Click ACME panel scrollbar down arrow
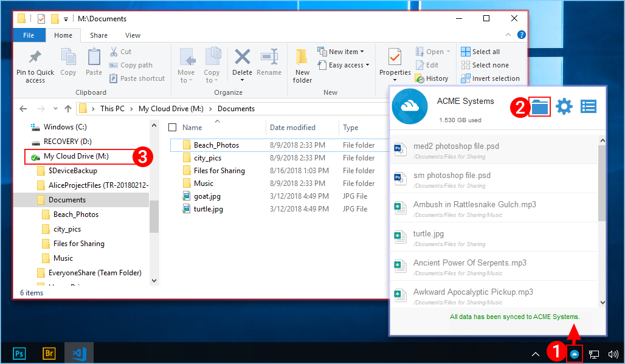The height and width of the screenshot is (364, 625). [x=603, y=303]
